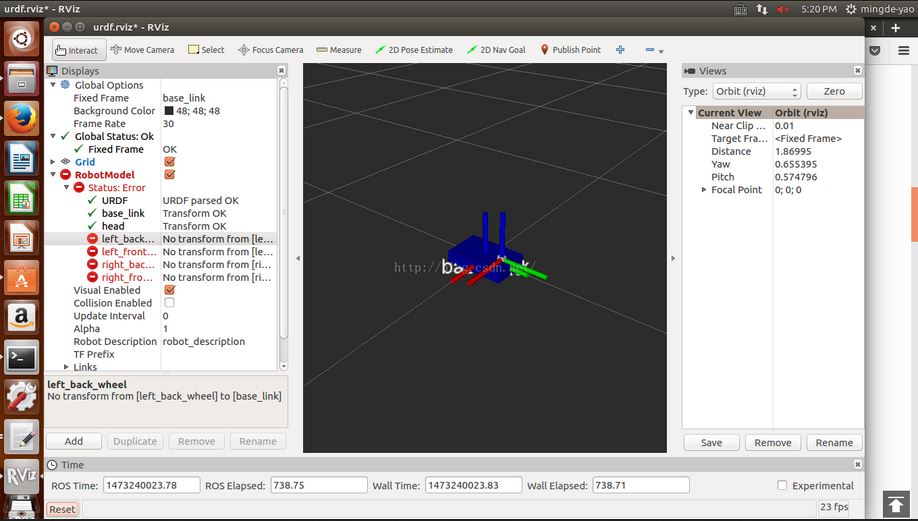Click the Distance value 1.86995

[793, 151]
